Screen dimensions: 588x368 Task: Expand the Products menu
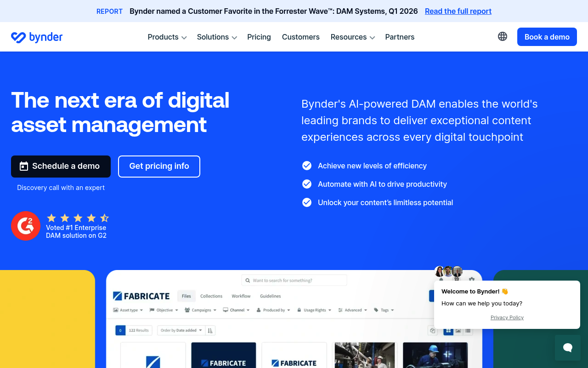click(167, 37)
